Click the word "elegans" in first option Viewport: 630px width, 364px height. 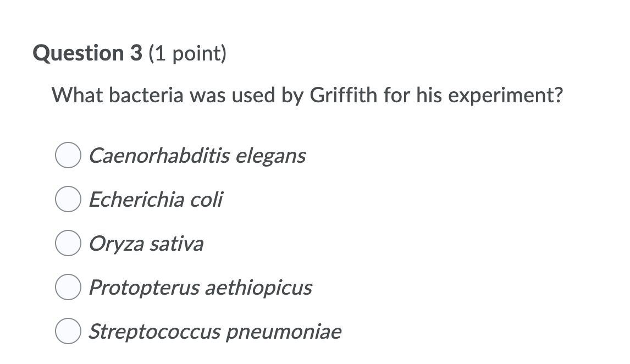[270, 156]
